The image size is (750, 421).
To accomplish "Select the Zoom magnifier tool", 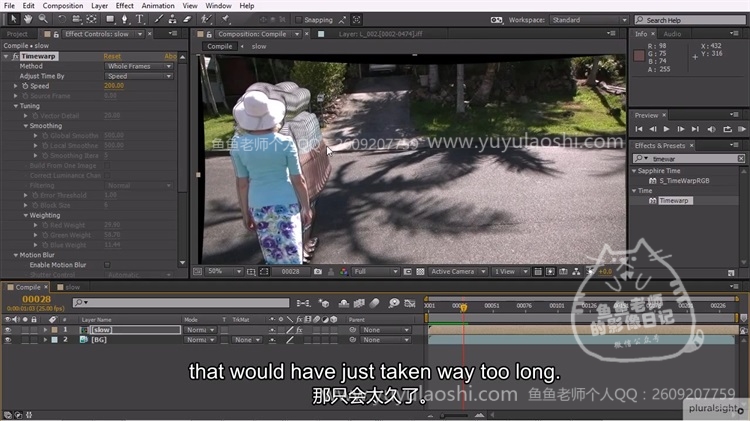I will coord(43,19).
